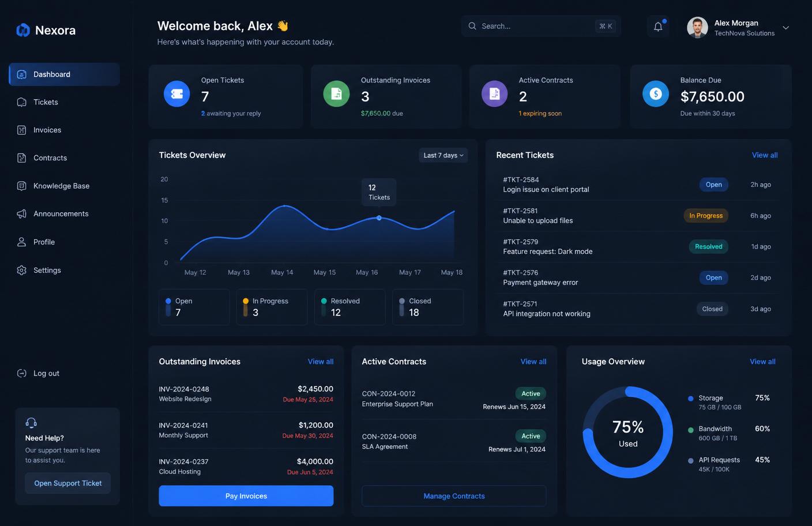Click the headset icon above Need Help
This screenshot has height=526, width=812.
coord(31,423)
